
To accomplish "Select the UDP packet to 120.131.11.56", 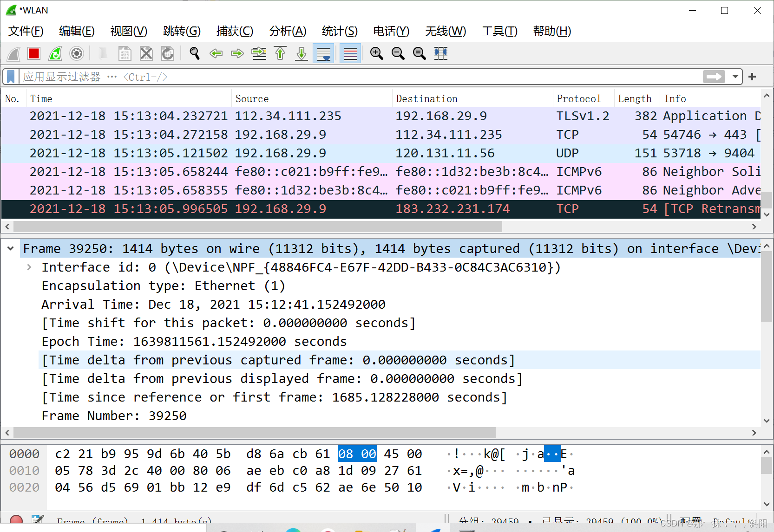I will (381, 153).
